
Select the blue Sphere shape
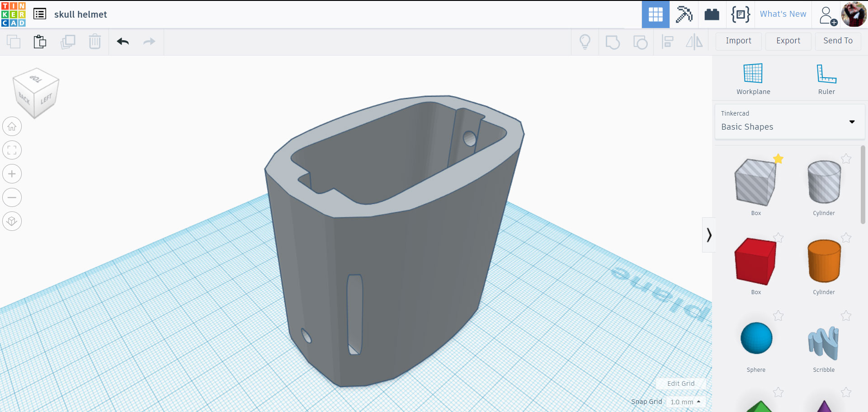[756, 338]
